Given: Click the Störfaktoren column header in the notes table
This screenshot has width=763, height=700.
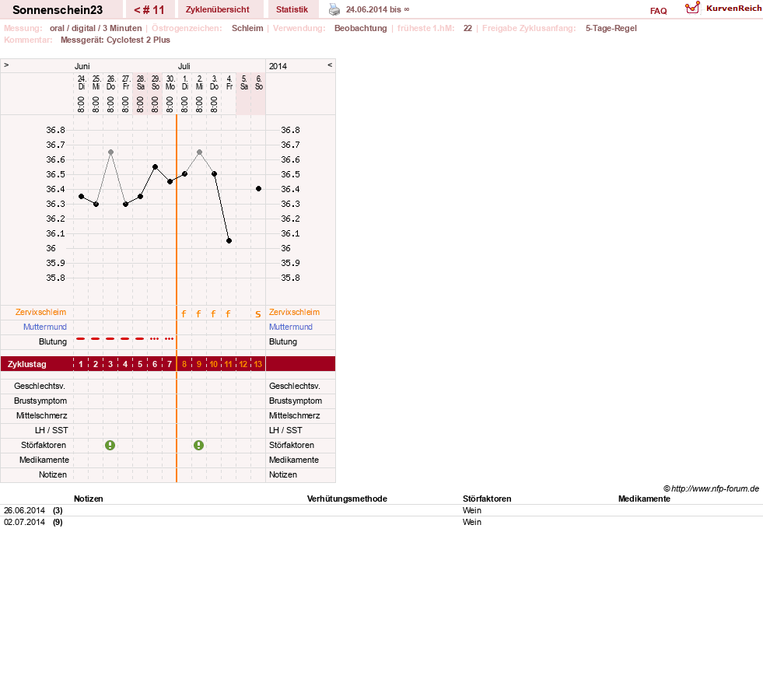Looking at the screenshot, I should [x=487, y=499].
